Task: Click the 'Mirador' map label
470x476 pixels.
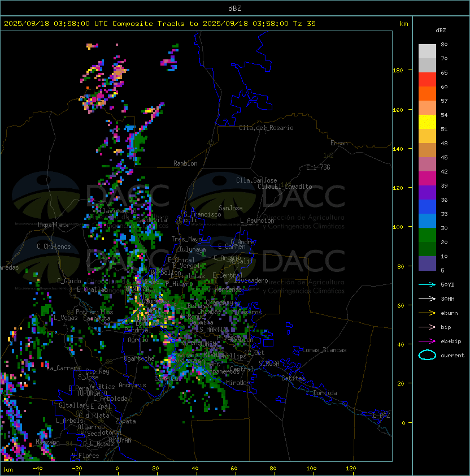Action: pyautogui.click(x=238, y=383)
